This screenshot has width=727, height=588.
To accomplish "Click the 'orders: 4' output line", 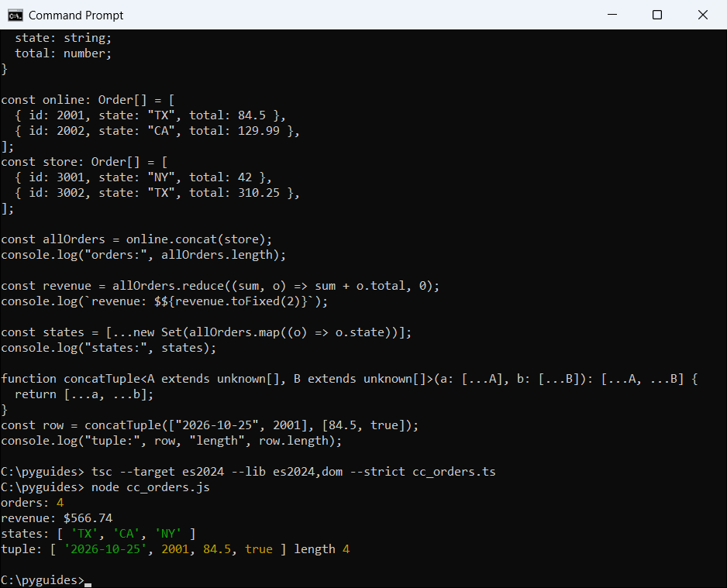I will [32, 503].
